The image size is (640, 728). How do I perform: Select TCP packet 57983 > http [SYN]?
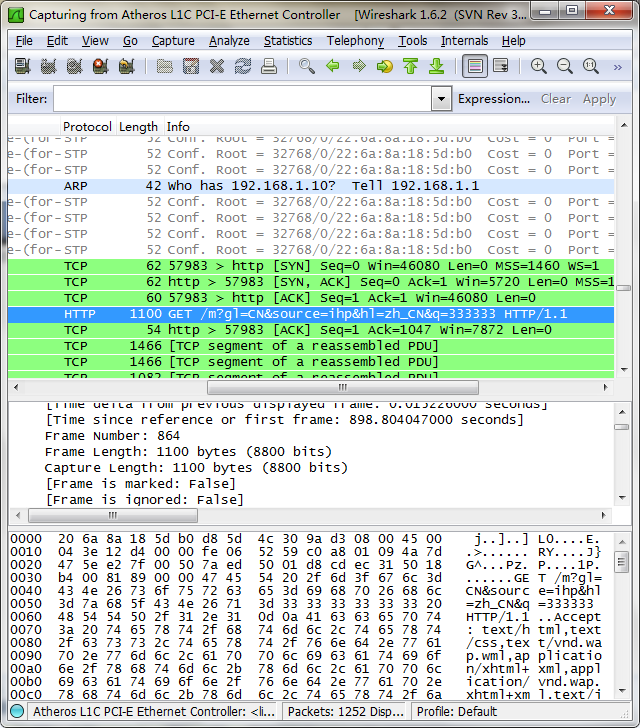[x=311, y=266]
